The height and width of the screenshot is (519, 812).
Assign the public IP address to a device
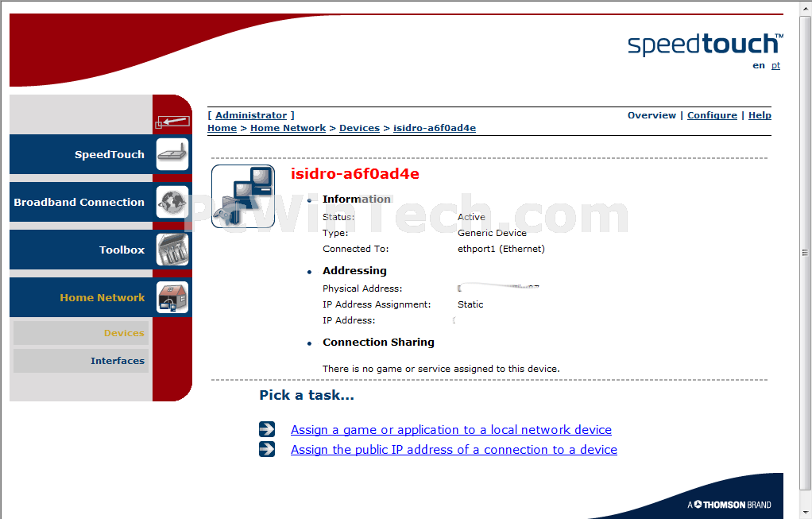click(454, 450)
